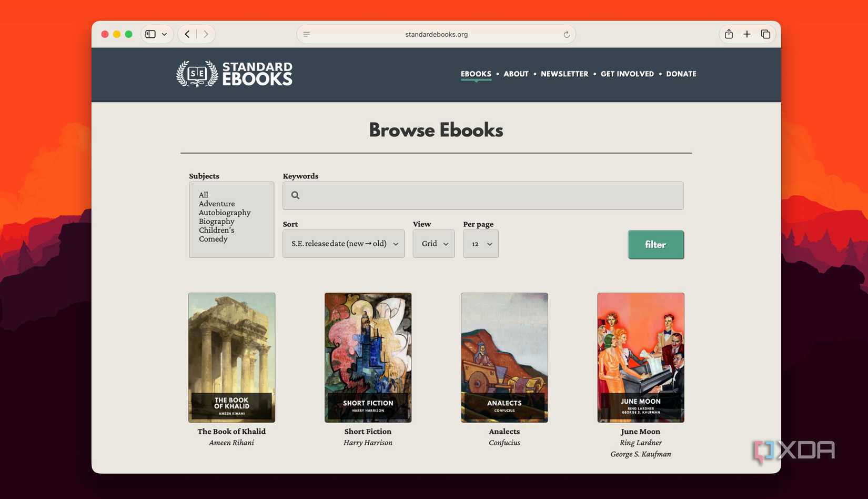The image size is (868, 499).
Task: Open the June Moon book cover
Action: (x=641, y=358)
